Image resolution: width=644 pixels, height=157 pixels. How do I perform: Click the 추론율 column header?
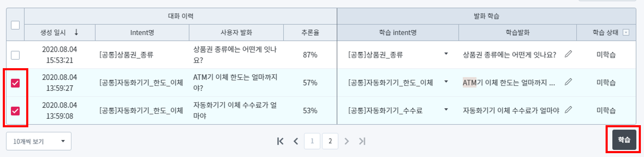point(310,33)
